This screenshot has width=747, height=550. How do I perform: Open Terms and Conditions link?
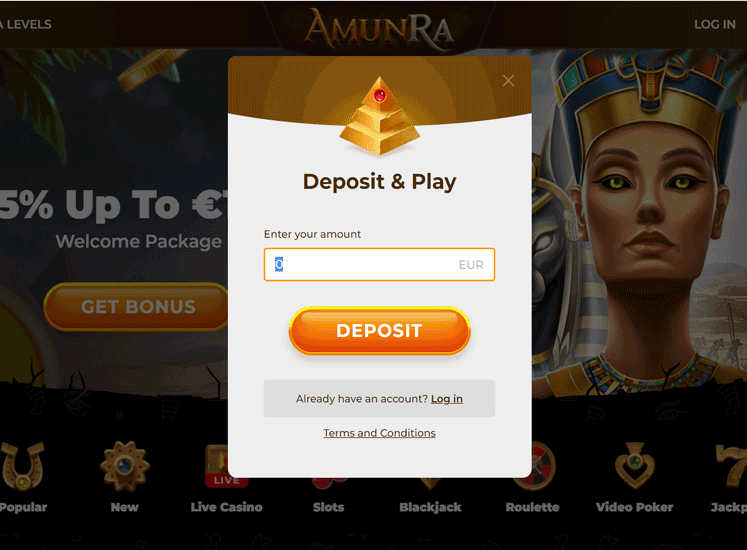click(x=379, y=433)
